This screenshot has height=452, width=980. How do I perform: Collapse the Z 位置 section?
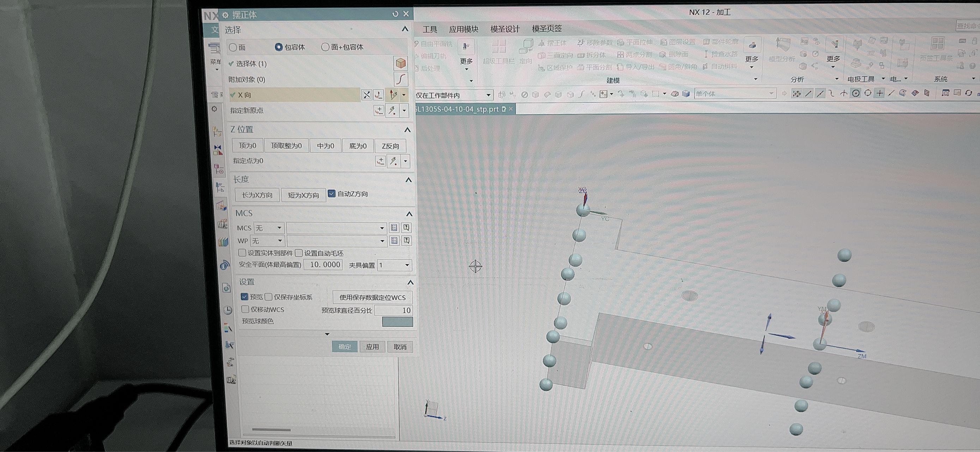pos(407,130)
